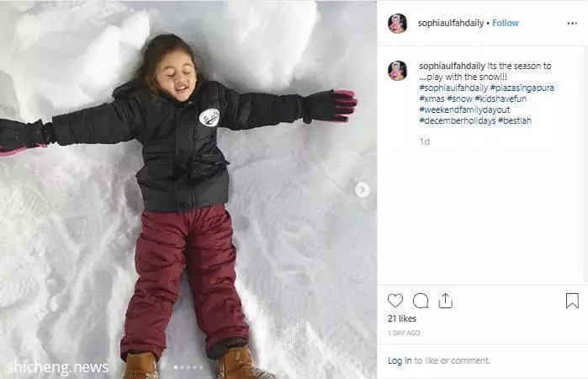Open the #snow hashtag
The height and width of the screenshot is (379, 588).
pyautogui.click(x=460, y=99)
